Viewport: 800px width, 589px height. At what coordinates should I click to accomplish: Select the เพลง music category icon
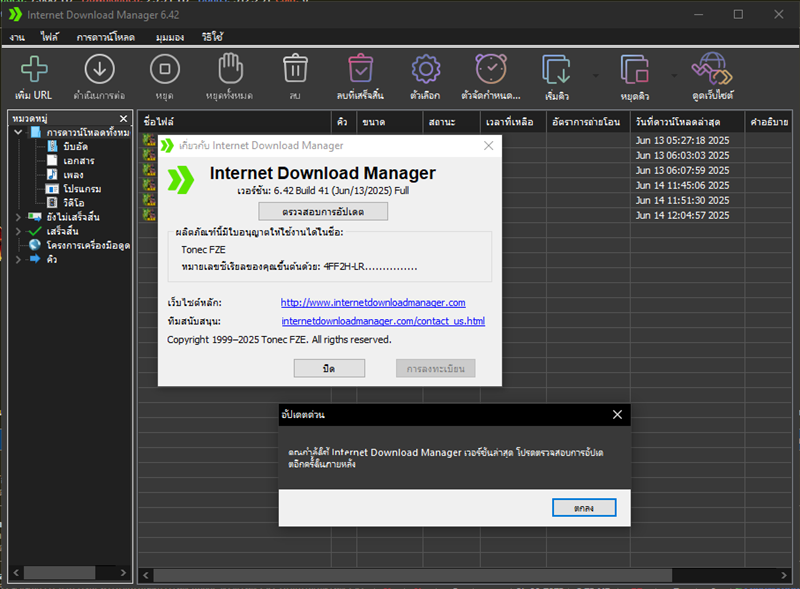tap(52, 175)
